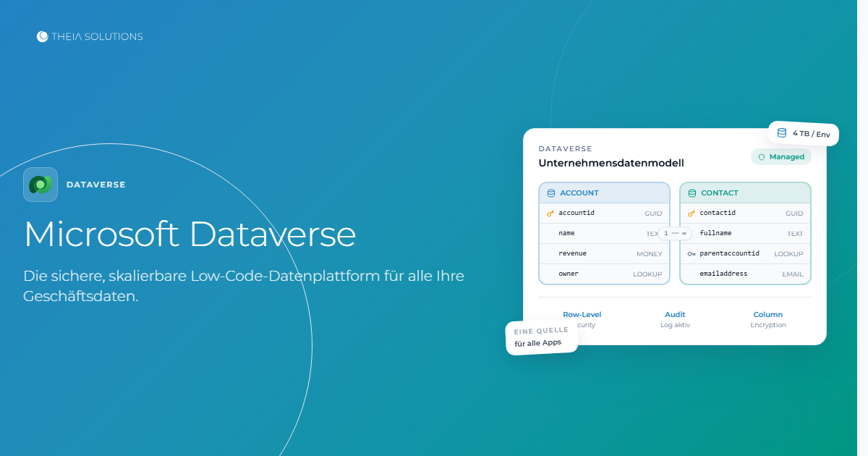Click the LOOKUP type in owner row
Image resolution: width=868 pixels, height=456 pixels.
click(647, 274)
